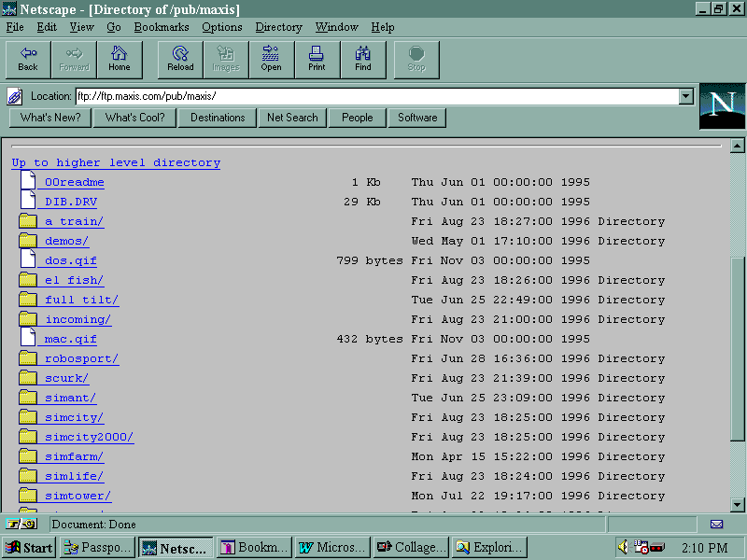Click the Open location toolbar icon
The image size is (747, 560).
coord(271,59)
